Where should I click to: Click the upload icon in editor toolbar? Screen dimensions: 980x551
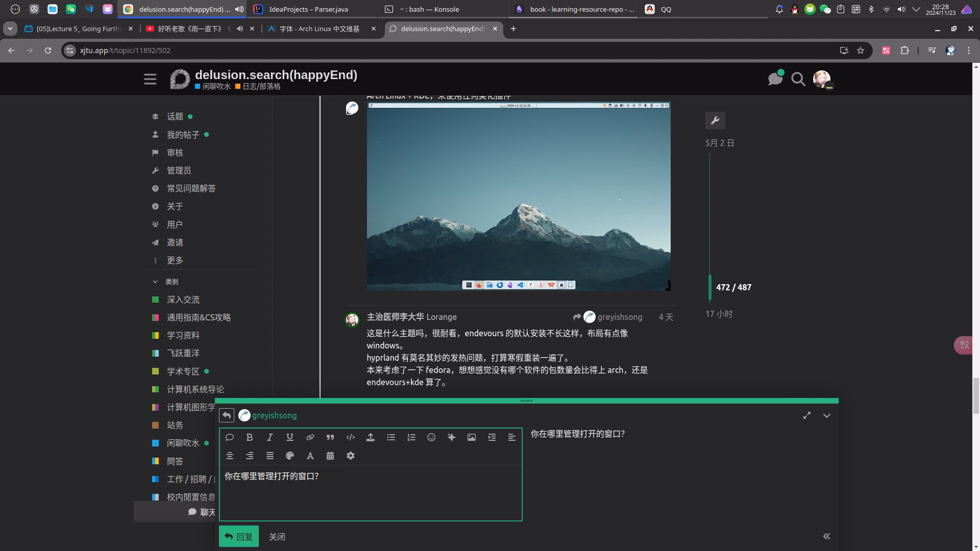tap(371, 437)
